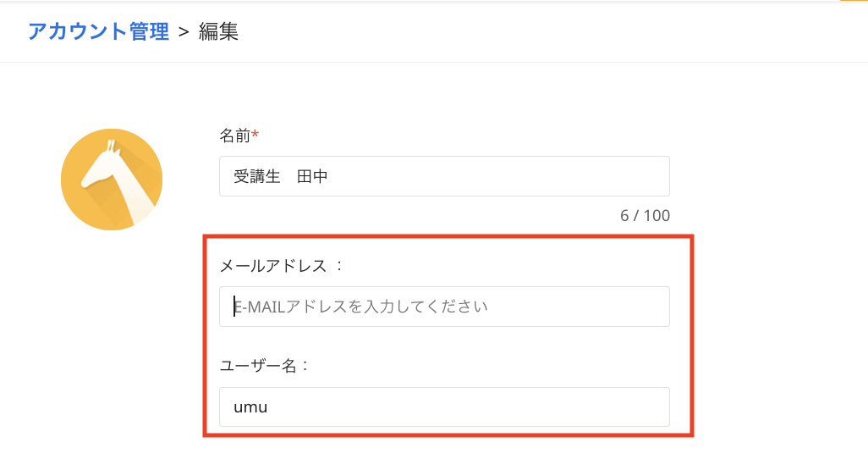Screen dimensions: 868x459
Task: Click the orange indicator at top-right corner
Action: tap(853, 1)
